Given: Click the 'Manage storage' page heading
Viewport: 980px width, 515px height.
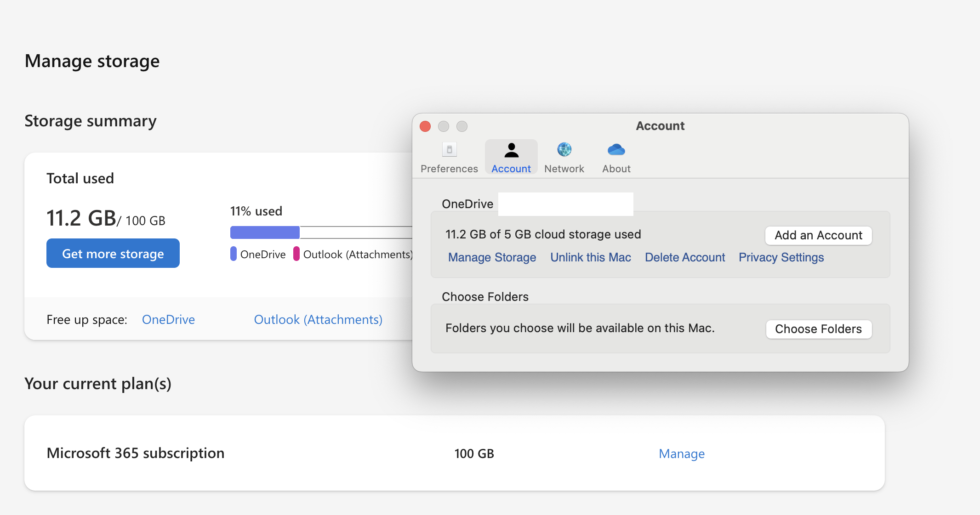Looking at the screenshot, I should pos(92,61).
